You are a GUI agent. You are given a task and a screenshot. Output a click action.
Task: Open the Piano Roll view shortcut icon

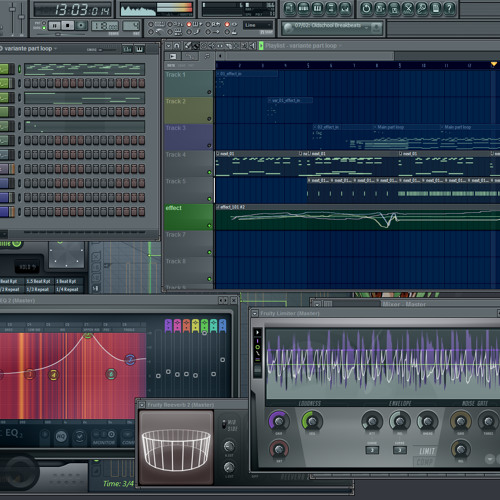317,8
